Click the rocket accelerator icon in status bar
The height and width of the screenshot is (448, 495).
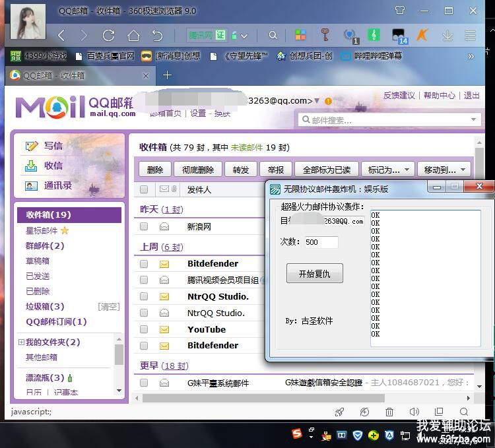click(339, 412)
